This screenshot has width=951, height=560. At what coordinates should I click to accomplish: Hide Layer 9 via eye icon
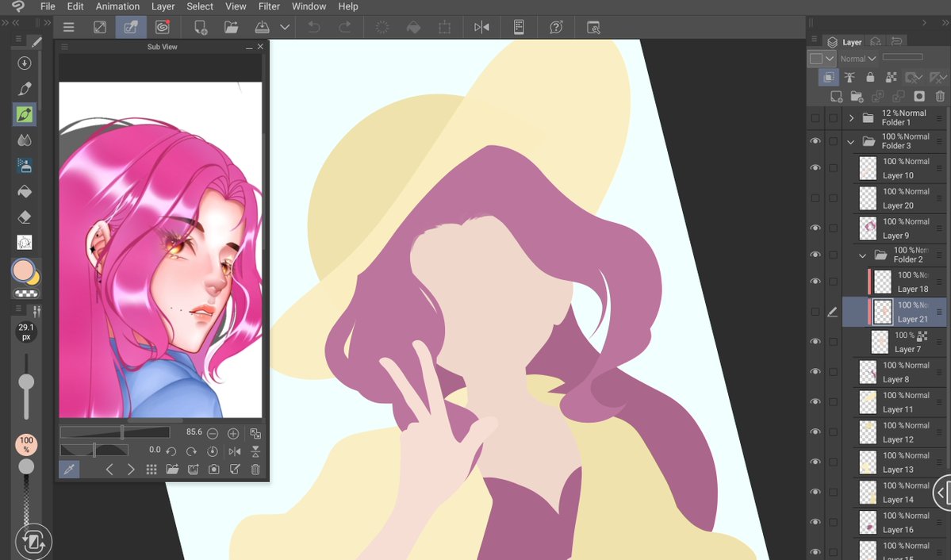coord(815,228)
